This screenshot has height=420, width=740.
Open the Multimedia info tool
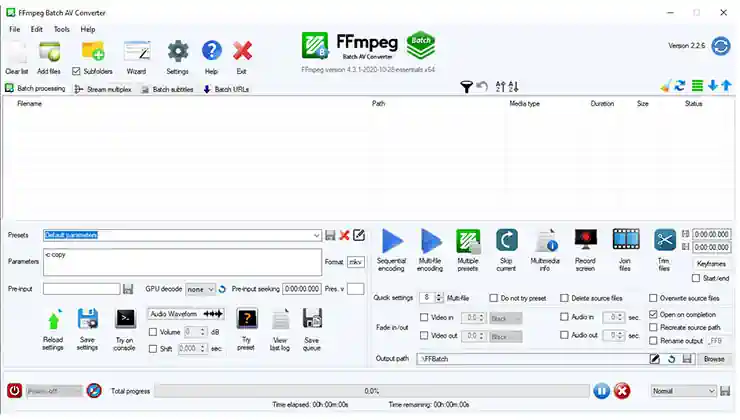(545, 241)
